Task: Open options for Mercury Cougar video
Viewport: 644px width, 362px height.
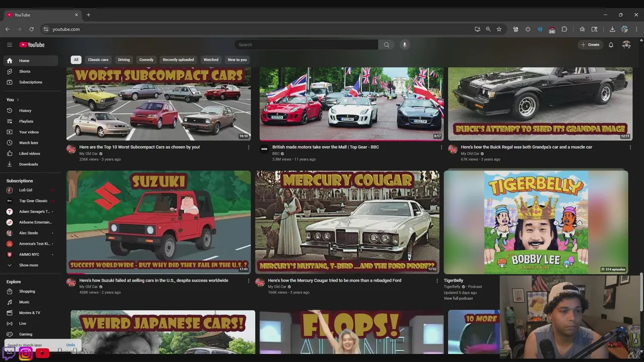Action: click(437, 281)
